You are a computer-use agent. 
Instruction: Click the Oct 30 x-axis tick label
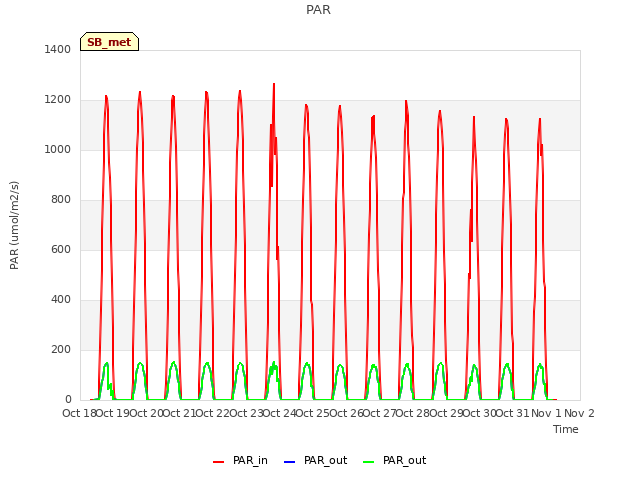tap(480, 413)
